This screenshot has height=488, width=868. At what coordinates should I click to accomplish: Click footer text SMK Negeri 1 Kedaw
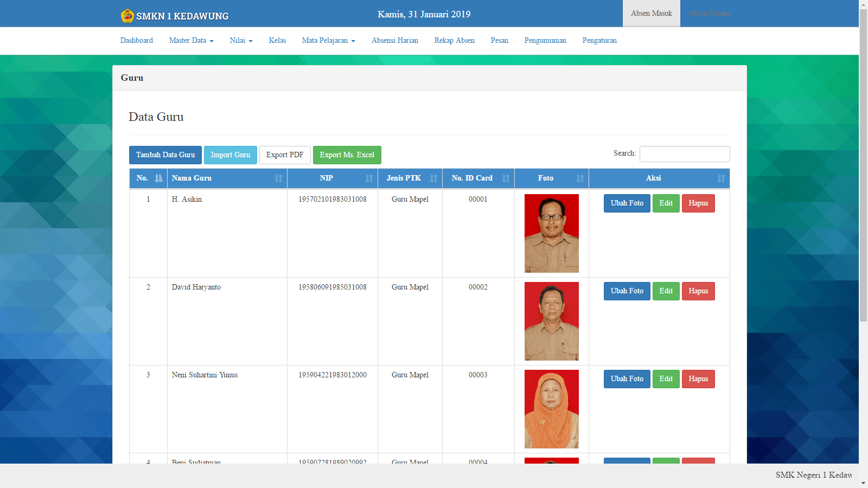(814, 475)
